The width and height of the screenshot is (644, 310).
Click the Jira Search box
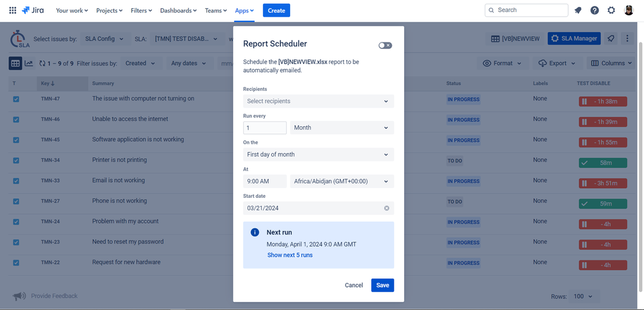526,10
